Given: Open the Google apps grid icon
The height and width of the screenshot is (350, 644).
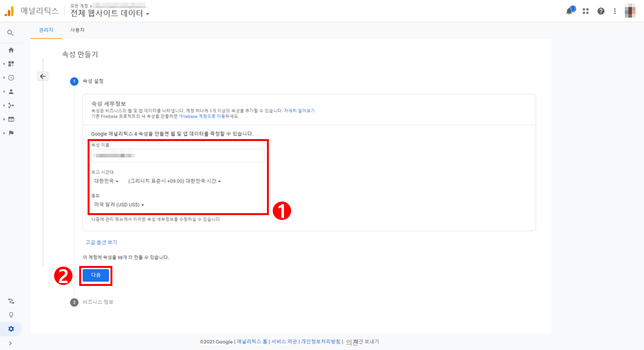Looking at the screenshot, I should pyautogui.click(x=586, y=11).
